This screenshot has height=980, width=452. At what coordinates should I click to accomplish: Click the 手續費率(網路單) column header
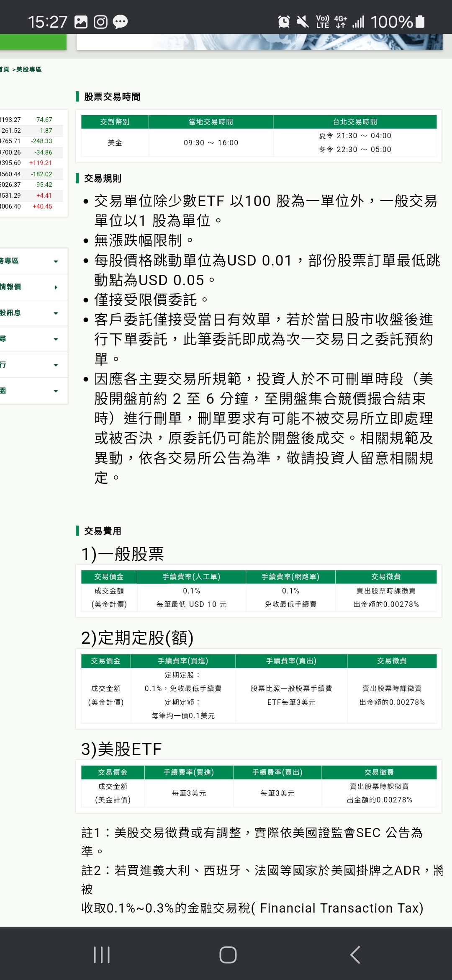point(290,577)
